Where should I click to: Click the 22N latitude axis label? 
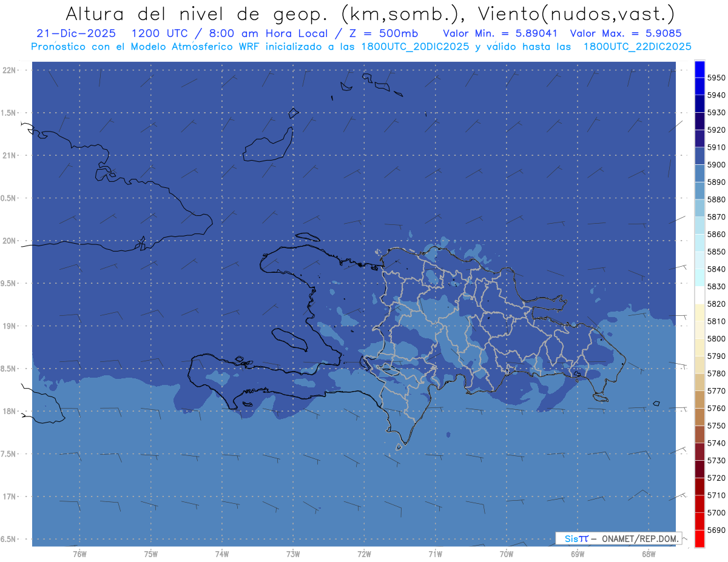coord(10,70)
